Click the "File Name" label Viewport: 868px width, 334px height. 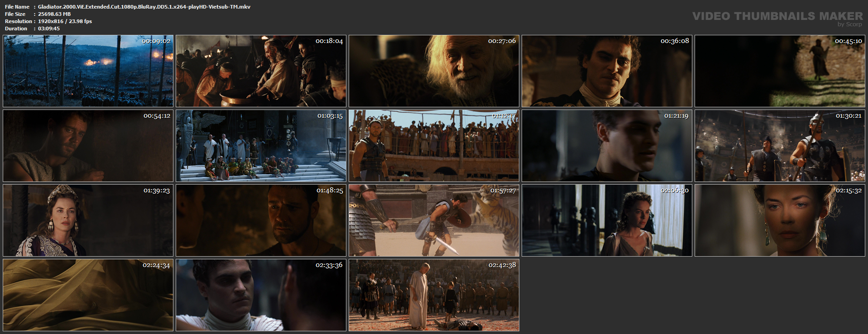pyautogui.click(x=17, y=7)
